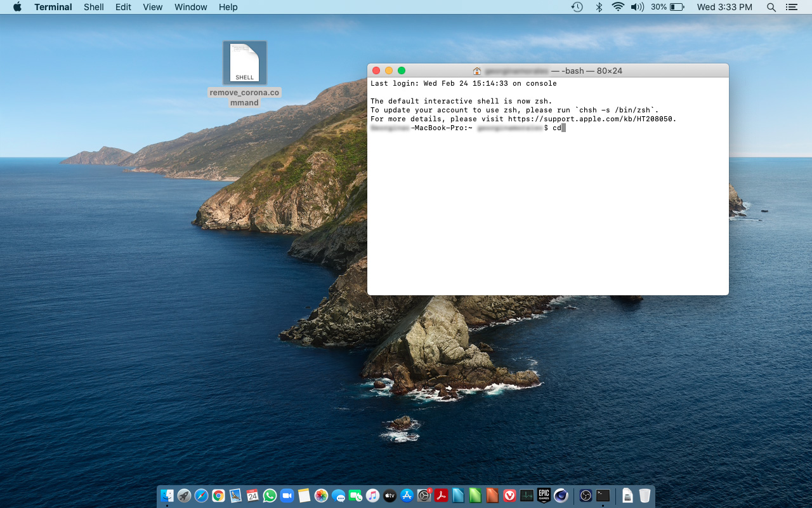Open the remove_corona.command desktop file
This screenshot has width=812, height=508.
(244, 62)
